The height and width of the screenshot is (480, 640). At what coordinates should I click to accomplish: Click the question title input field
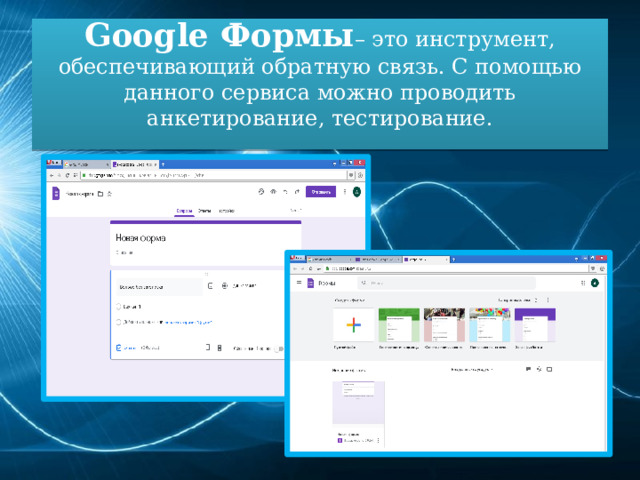point(159,287)
